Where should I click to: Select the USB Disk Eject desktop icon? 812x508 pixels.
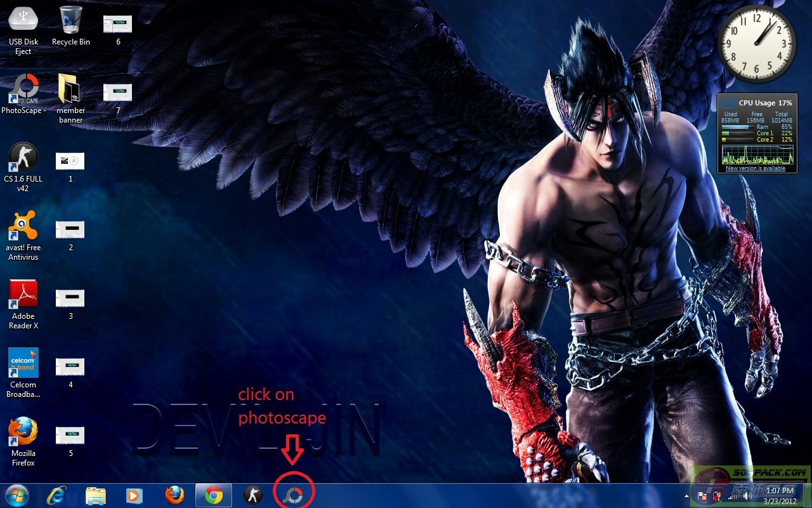(x=23, y=22)
